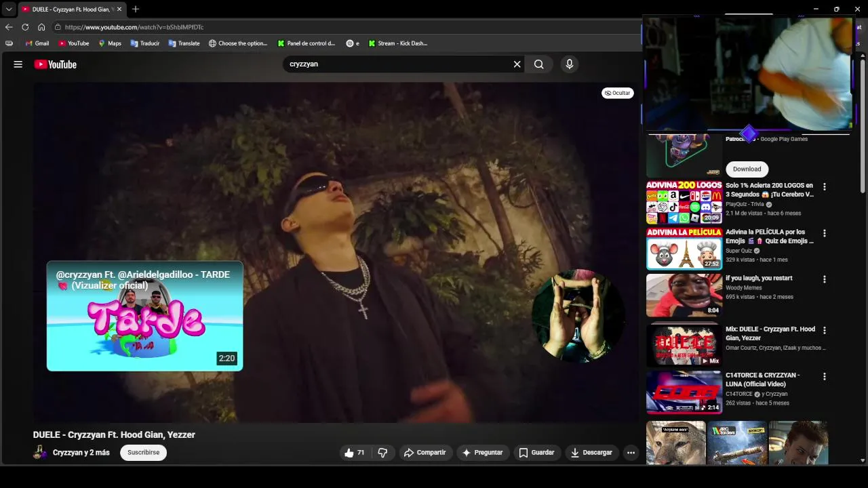Open the Mix DUELE playlist thumbnail
Image resolution: width=868 pixels, height=488 pixels.
684,345
